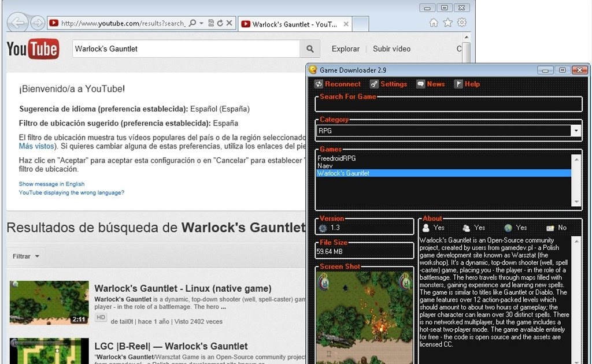The width and height of the screenshot is (592, 364).
Task: Click the compatibility view icon in address bar
Action: click(211, 23)
